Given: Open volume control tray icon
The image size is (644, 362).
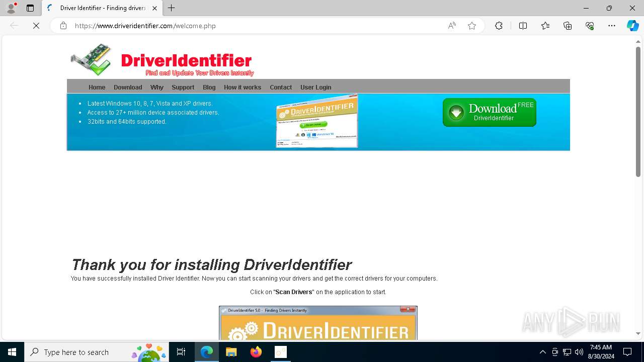Looking at the screenshot, I should point(579,352).
